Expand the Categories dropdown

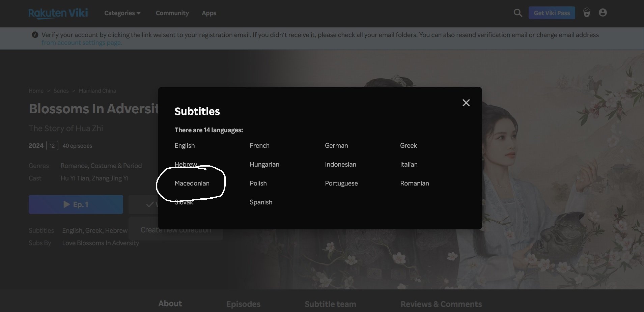(x=122, y=13)
